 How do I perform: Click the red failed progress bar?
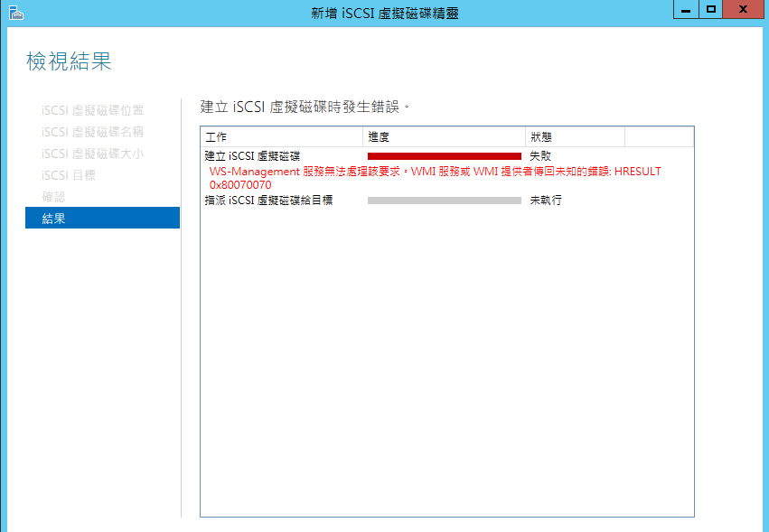click(444, 156)
